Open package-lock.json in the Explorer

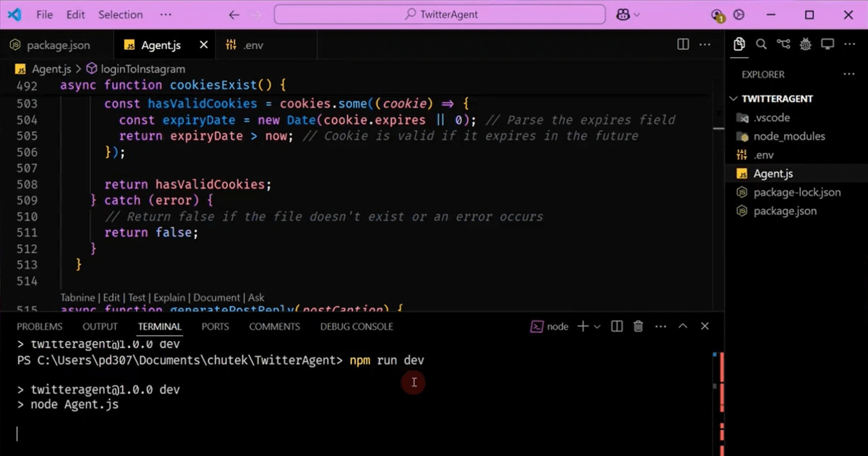[x=797, y=193]
